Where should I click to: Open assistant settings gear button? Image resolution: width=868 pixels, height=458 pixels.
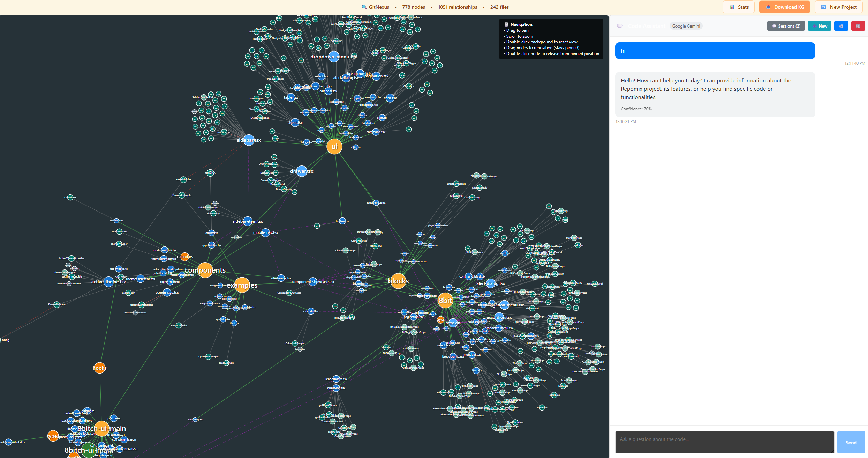click(x=841, y=26)
